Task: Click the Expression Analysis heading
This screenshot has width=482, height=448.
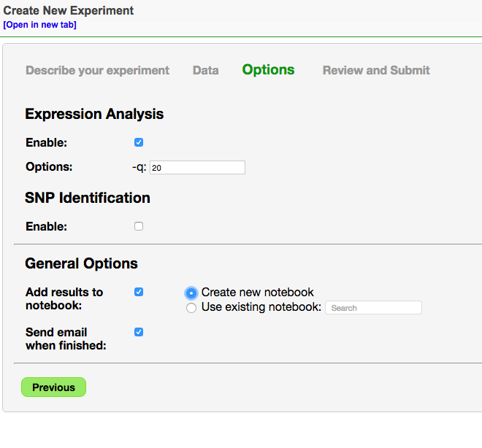Action: coord(94,114)
